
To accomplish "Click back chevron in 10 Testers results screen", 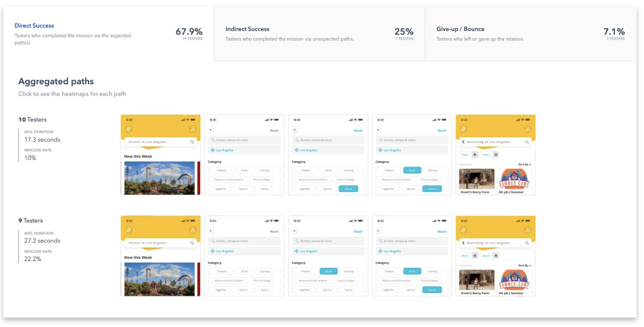I will pos(463,142).
